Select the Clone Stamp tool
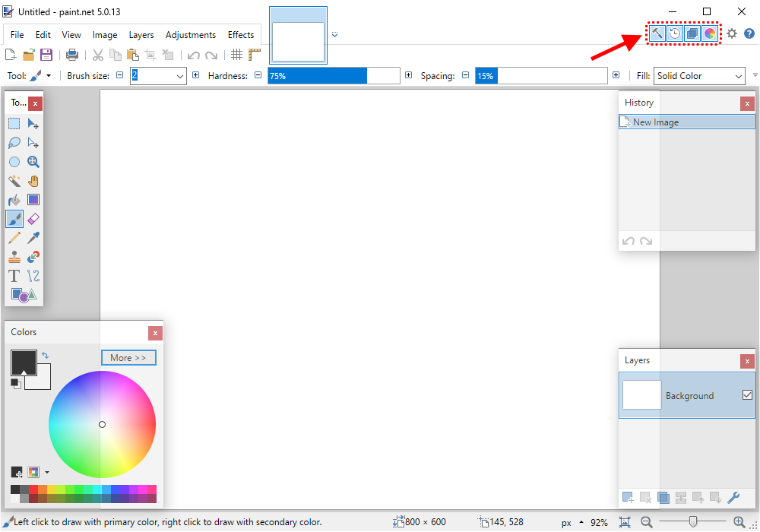 coord(14,257)
